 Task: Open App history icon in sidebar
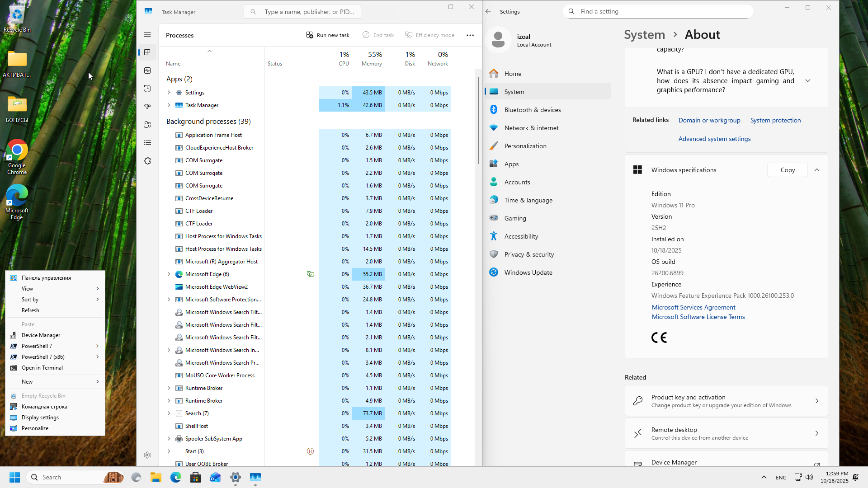[147, 89]
